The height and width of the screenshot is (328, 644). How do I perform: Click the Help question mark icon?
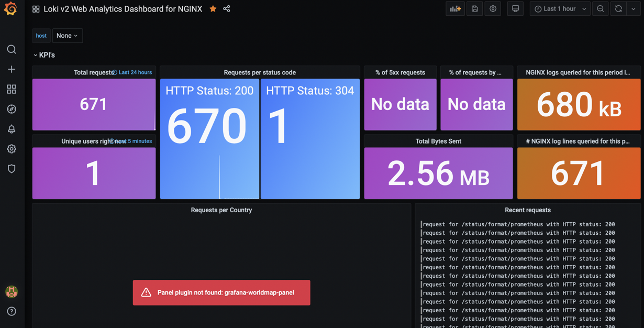[x=12, y=311]
